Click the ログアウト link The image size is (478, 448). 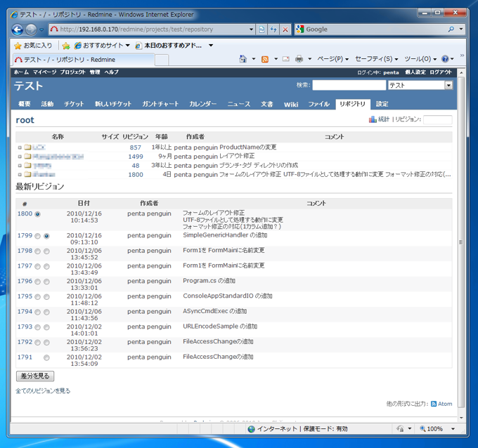coord(441,72)
